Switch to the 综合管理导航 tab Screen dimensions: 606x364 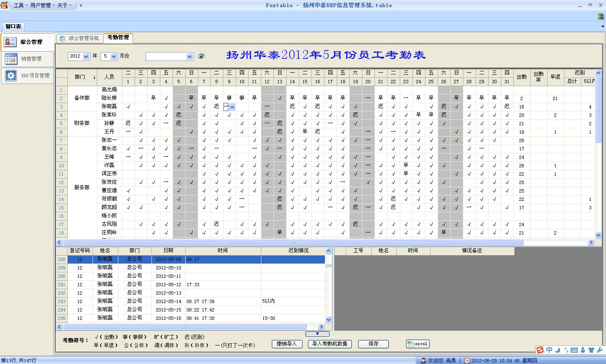(x=80, y=38)
